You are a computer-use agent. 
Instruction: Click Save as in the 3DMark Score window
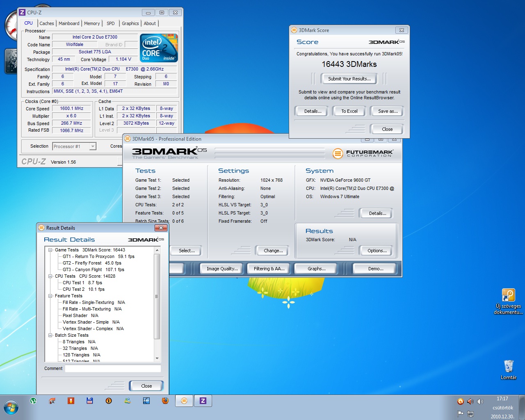[387, 111]
